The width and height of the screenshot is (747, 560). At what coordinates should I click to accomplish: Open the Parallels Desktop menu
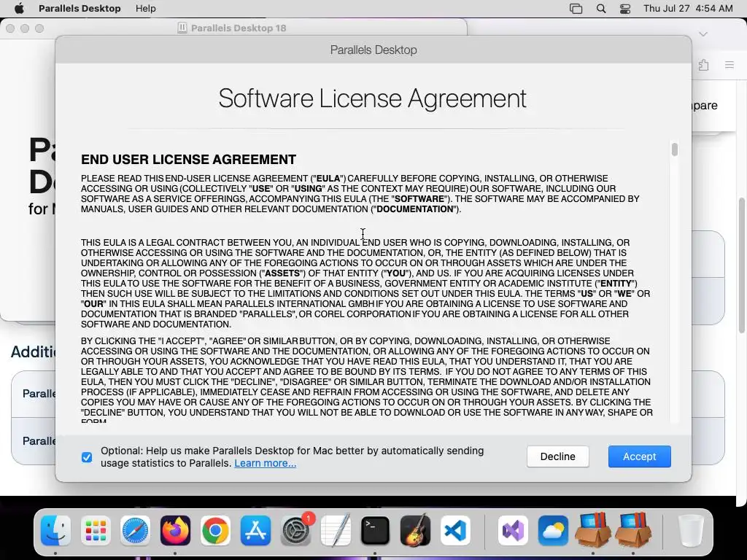click(80, 8)
